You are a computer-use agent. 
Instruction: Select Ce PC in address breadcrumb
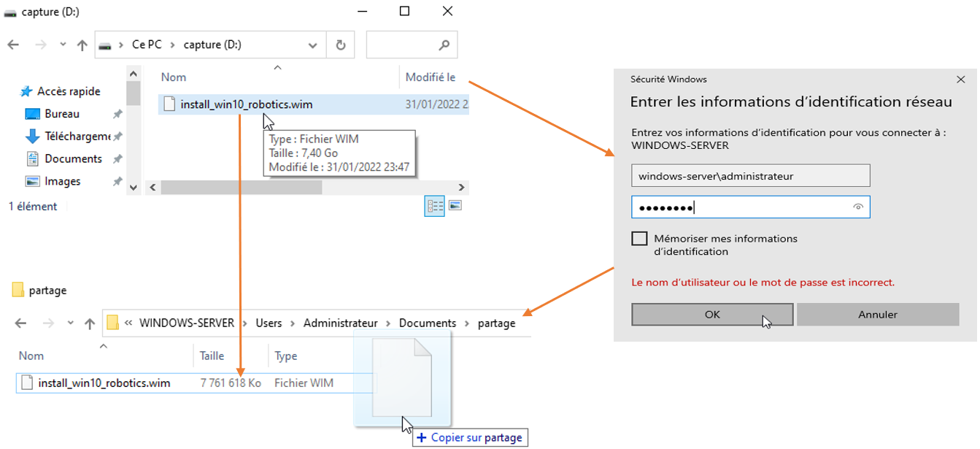tap(147, 45)
